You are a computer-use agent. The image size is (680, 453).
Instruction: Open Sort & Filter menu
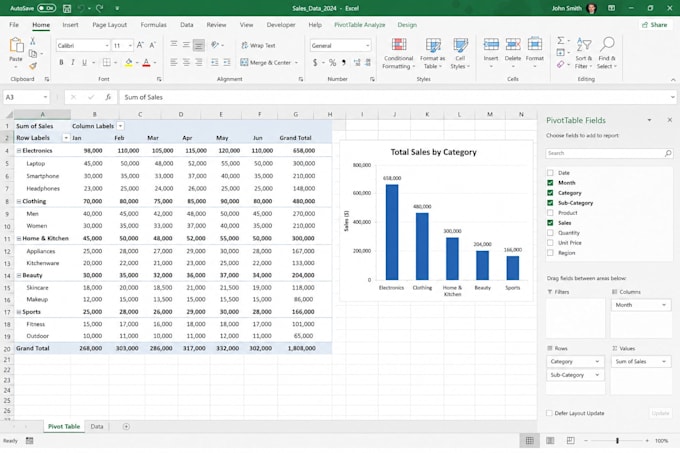pyautogui.click(x=584, y=53)
